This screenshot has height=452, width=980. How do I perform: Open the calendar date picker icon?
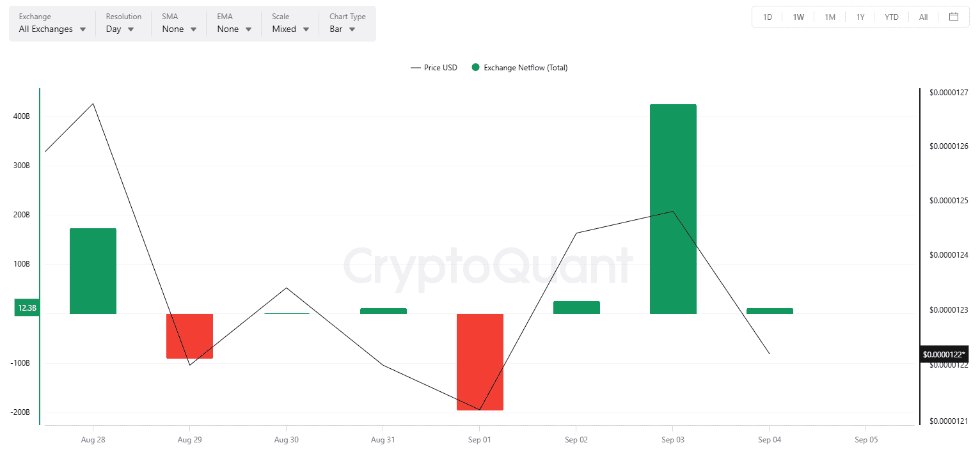pyautogui.click(x=954, y=17)
